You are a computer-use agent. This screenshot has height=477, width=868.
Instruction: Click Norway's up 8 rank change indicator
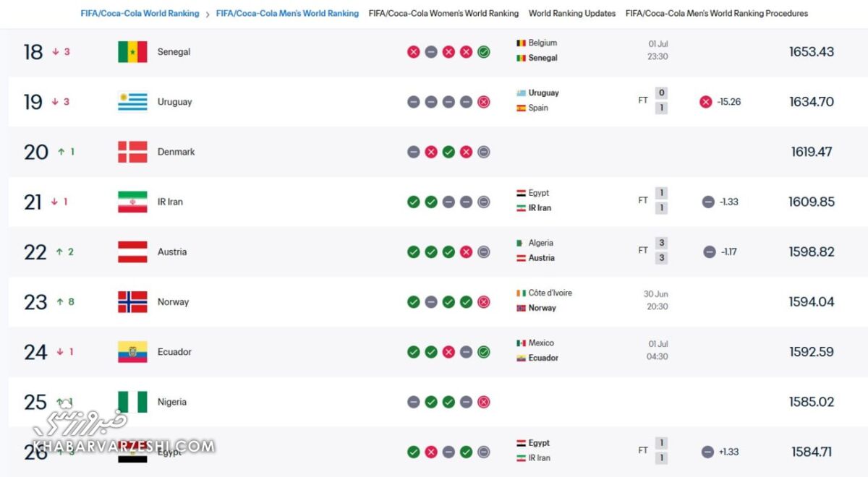[x=66, y=301]
